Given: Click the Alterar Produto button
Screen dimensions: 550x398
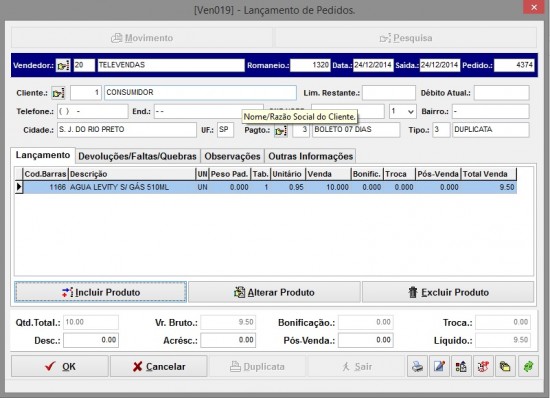Looking at the screenshot, I should (274, 292).
